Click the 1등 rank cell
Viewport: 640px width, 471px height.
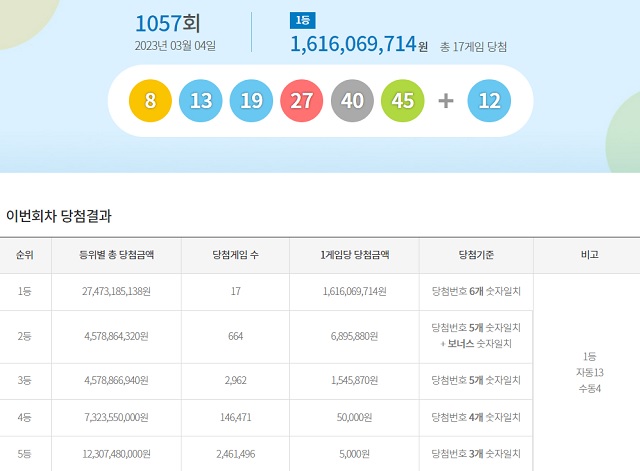click(24, 291)
